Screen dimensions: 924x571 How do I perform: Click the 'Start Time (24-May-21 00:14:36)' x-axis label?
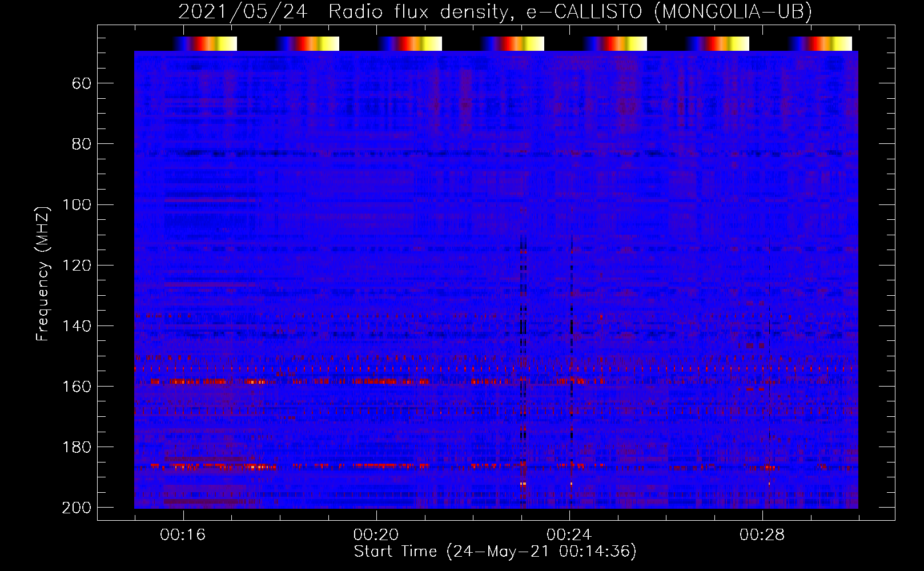[x=495, y=552]
